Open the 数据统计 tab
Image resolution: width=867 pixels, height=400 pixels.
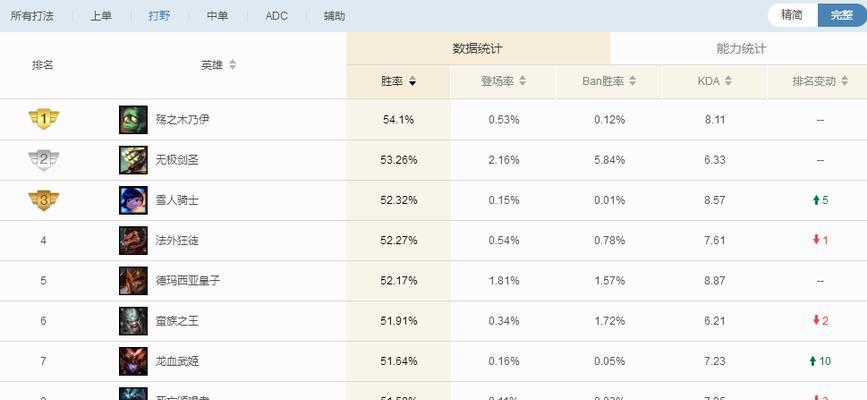(477, 48)
